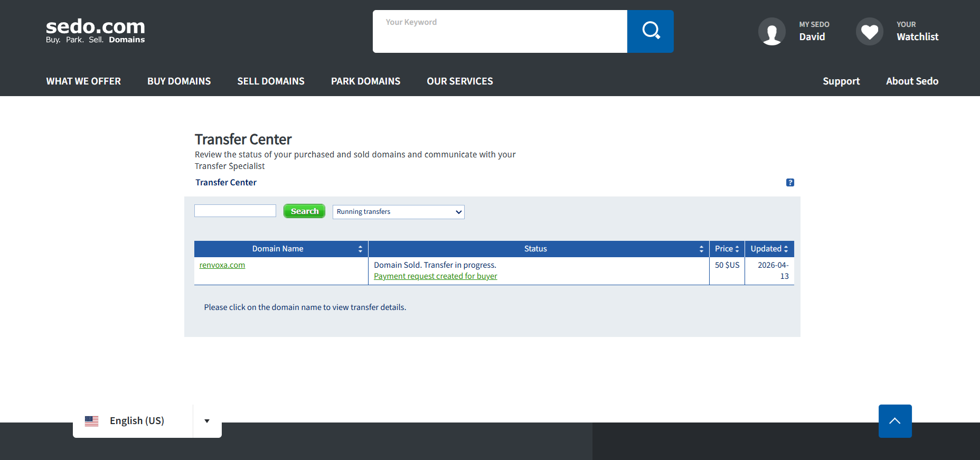Screen dimensions: 980x460
Task: Open the About Sedo page
Action: 912,81
